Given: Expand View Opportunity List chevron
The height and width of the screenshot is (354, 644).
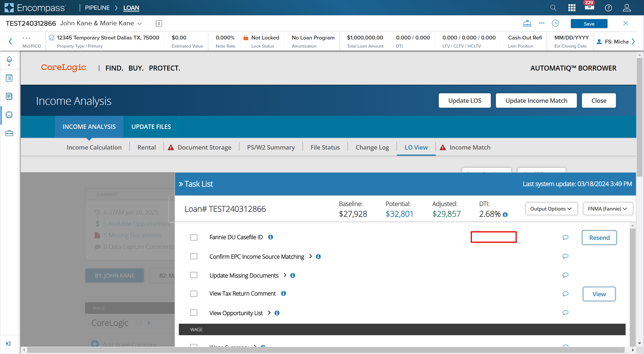Looking at the screenshot, I should point(269,312).
